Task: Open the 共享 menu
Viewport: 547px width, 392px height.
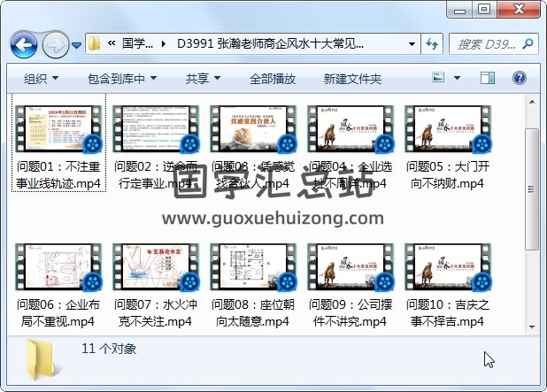Action: [x=203, y=79]
